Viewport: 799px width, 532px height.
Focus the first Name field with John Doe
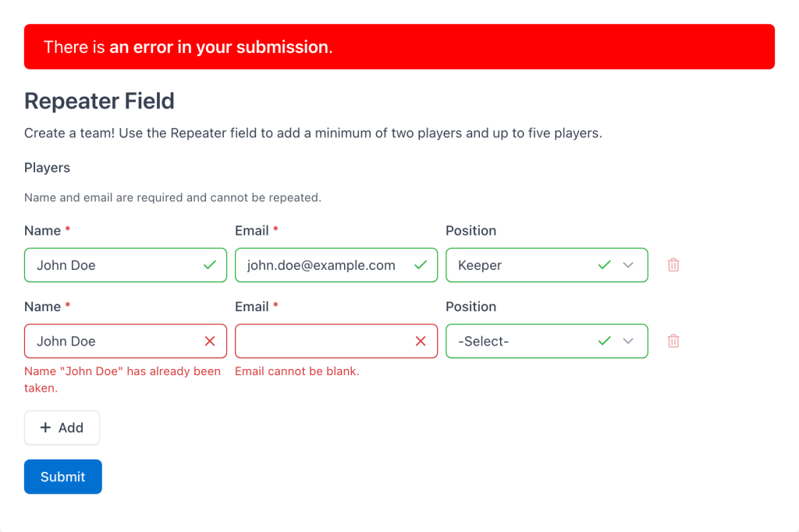coord(126,265)
